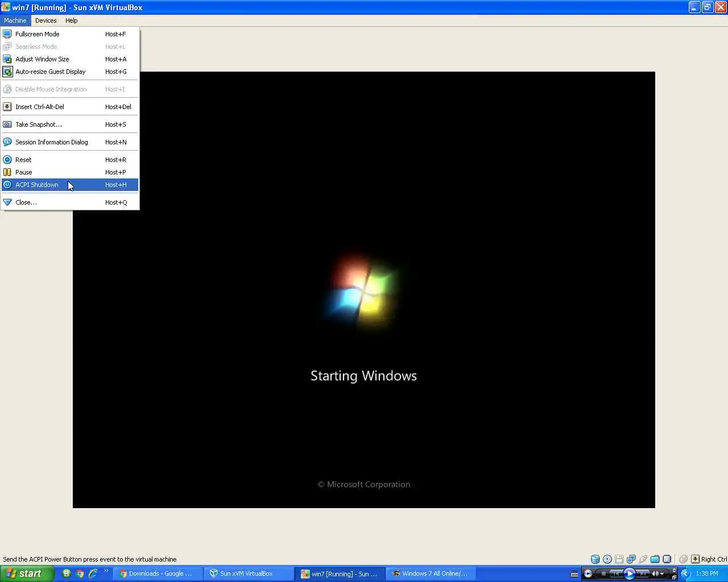Choose Insert Ctrl-Alt-Del menu entry
728x582 pixels.
point(70,107)
